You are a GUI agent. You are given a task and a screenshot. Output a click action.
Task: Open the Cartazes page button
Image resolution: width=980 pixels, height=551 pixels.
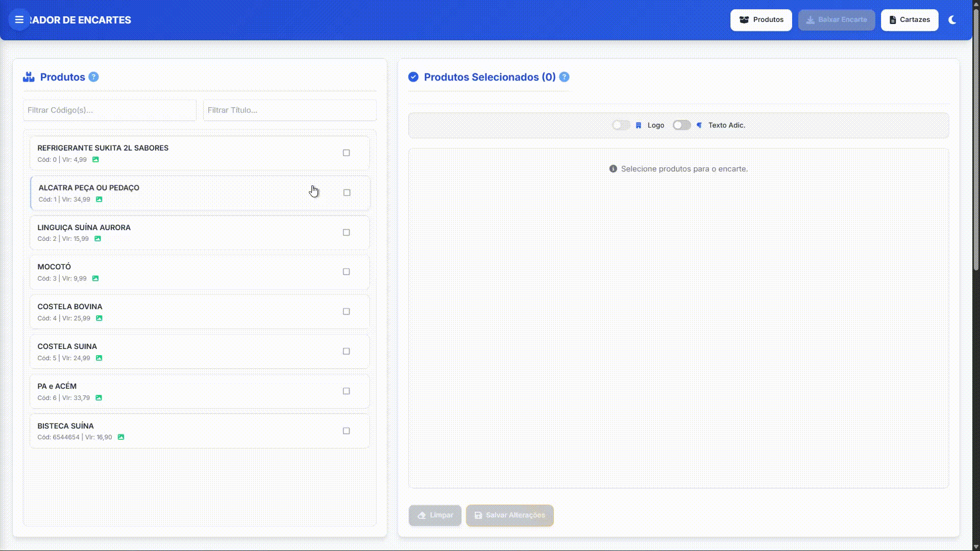(910, 20)
